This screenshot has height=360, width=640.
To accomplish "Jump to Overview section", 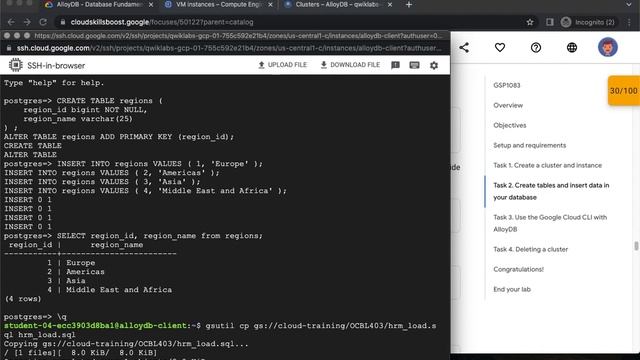I will point(508,105).
